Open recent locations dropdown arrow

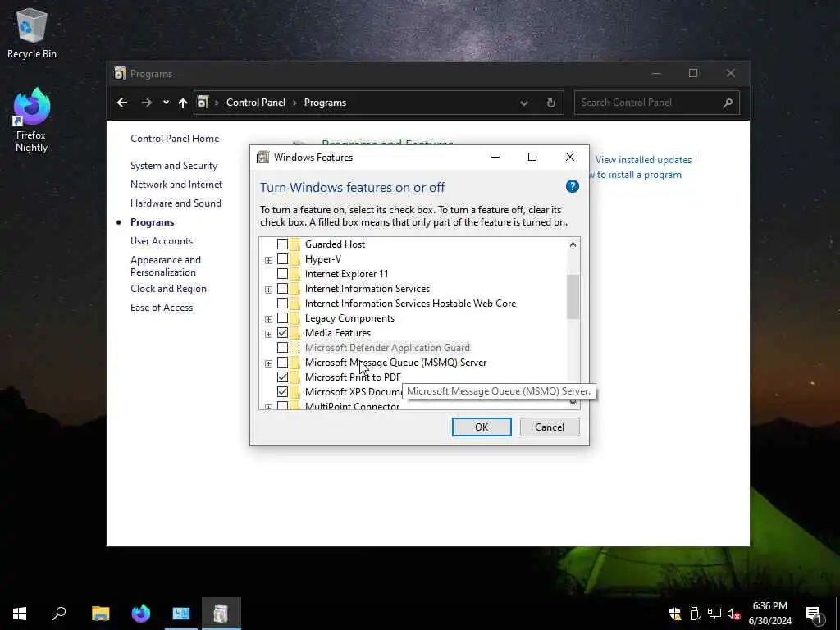pos(166,103)
